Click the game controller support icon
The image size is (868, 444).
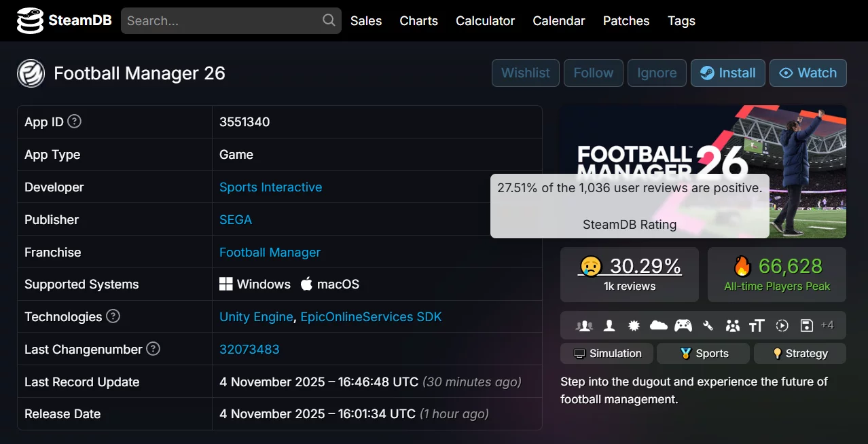(683, 326)
